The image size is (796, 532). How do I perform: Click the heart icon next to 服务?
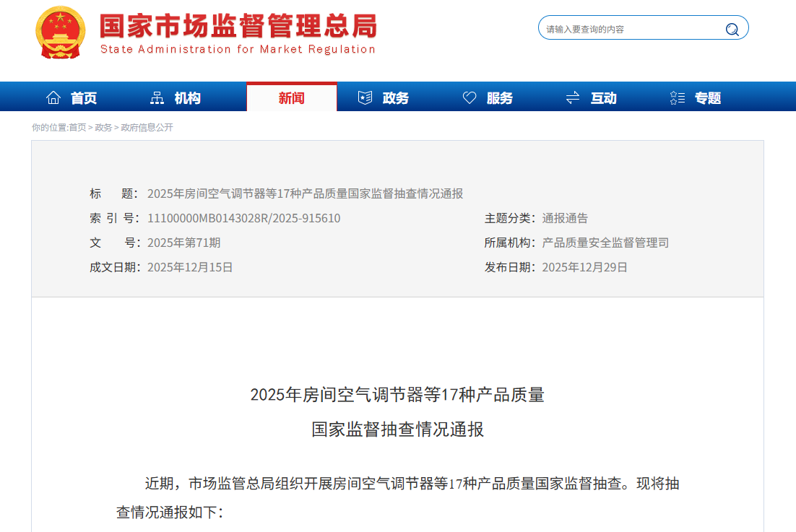click(470, 96)
